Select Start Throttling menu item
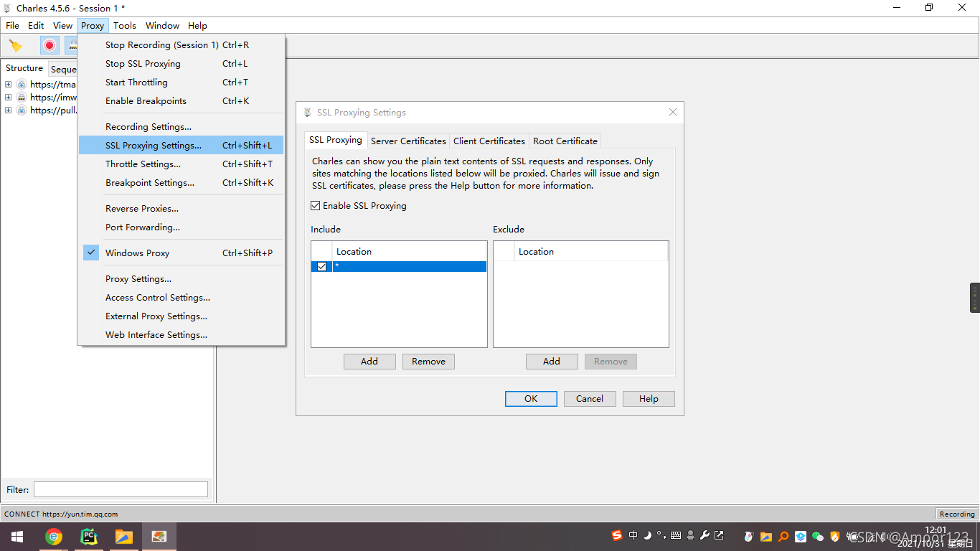This screenshot has height=551, width=980. 182,82
